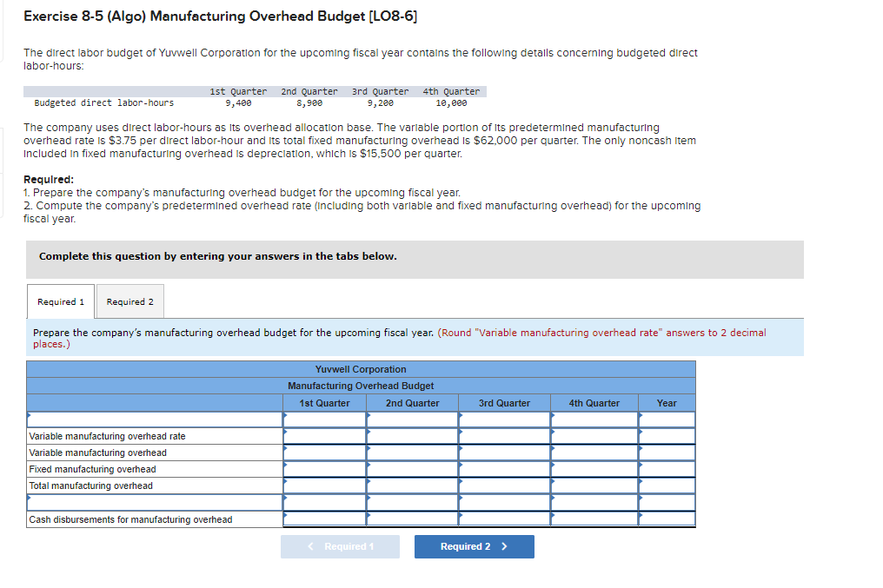
Task: Click the Total manufacturing overhead row label
Action: pos(90,486)
